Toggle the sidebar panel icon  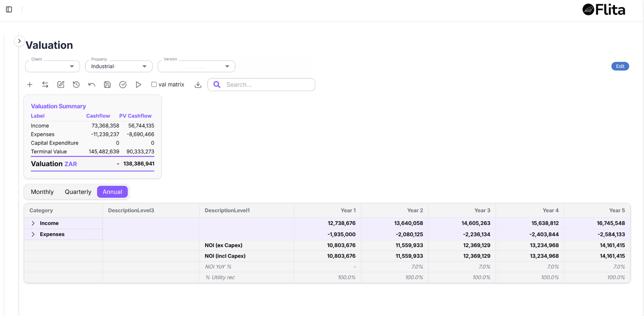coord(9,9)
